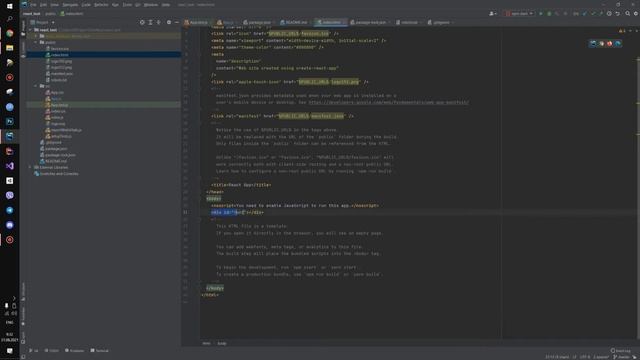Expand External Libraries node
The width and height of the screenshot is (640, 360).
30,167
